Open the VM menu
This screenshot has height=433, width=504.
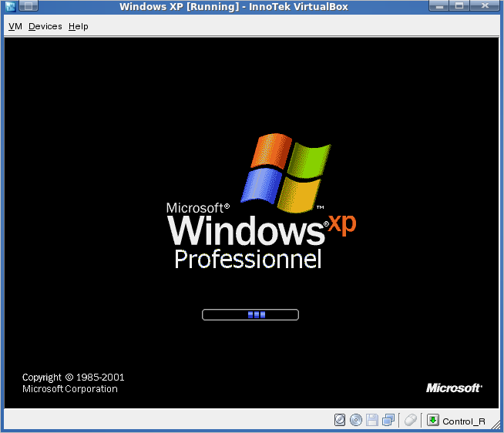[x=15, y=26]
